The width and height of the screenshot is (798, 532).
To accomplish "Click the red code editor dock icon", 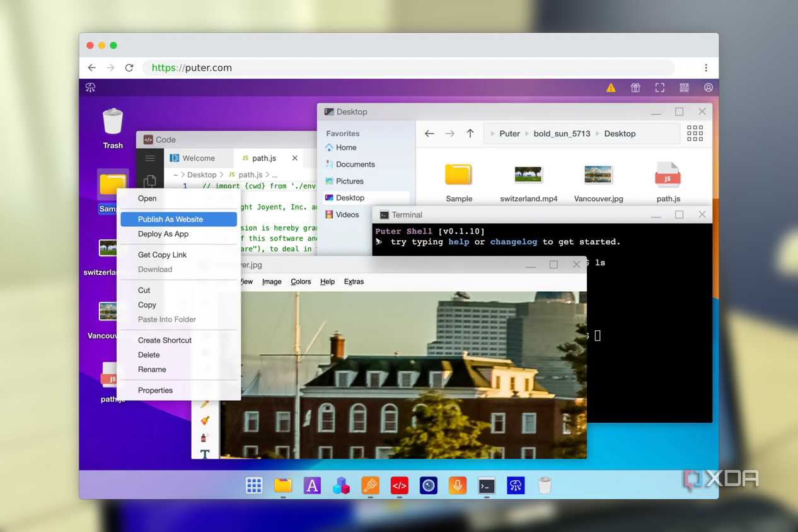I will click(x=399, y=485).
